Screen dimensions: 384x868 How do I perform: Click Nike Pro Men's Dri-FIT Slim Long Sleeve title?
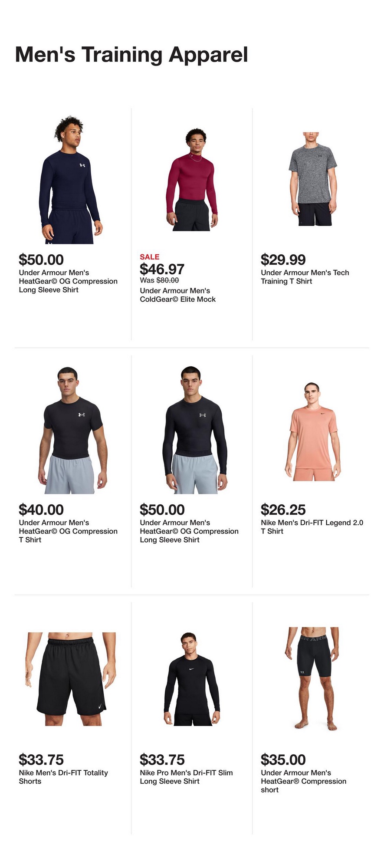tap(186, 777)
